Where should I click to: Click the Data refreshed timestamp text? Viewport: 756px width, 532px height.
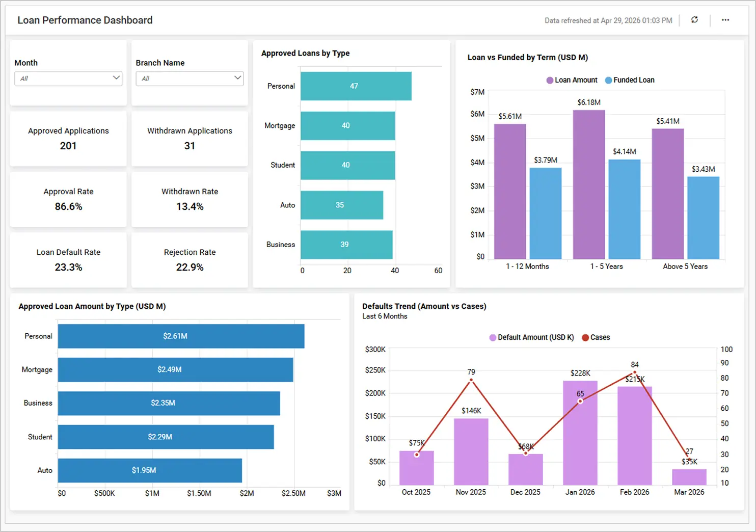click(x=608, y=20)
